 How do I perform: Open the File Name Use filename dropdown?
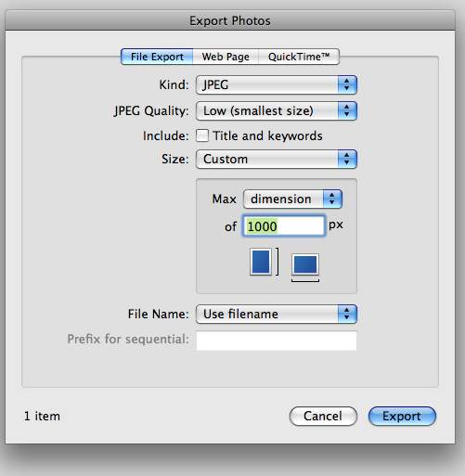coord(277,314)
